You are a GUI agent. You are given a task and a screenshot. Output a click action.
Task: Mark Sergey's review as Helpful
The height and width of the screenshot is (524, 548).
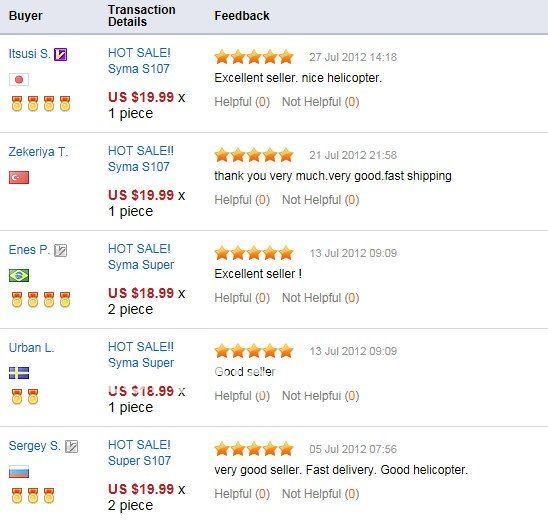click(x=242, y=494)
